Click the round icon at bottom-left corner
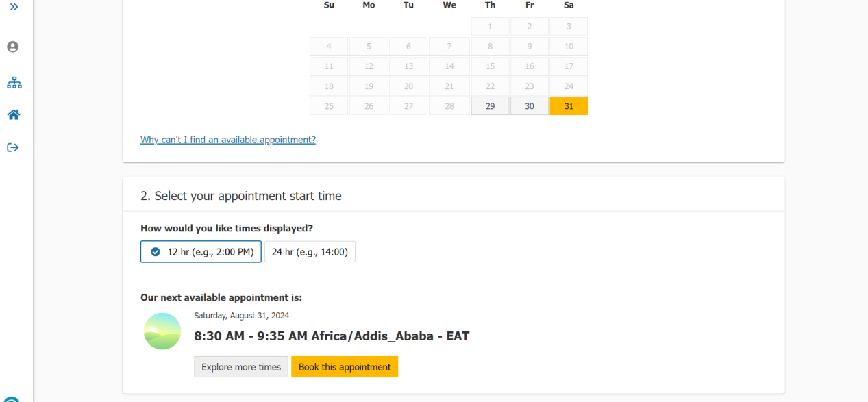 (12, 399)
